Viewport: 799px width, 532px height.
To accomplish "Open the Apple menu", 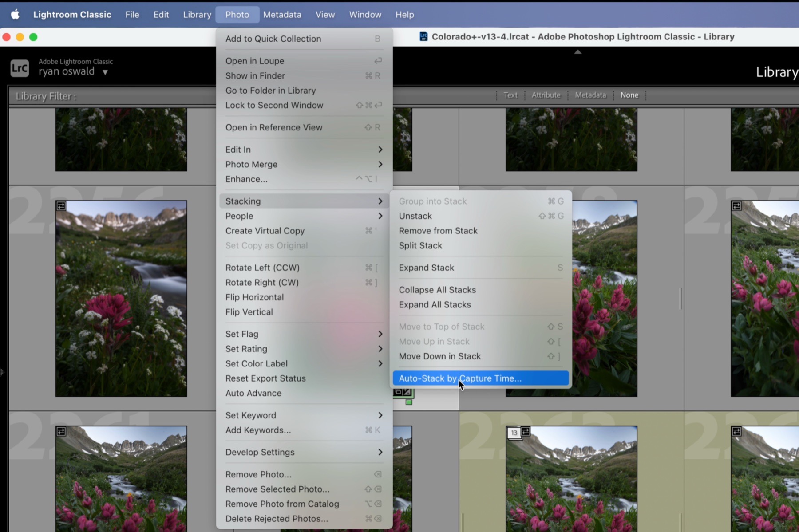I will tap(15, 15).
